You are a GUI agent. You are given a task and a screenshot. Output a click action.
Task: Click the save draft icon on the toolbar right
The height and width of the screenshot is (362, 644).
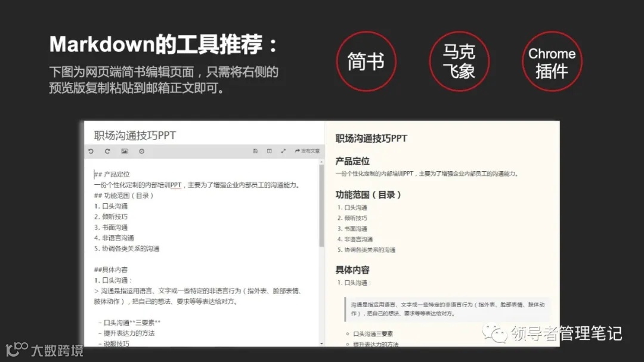click(255, 151)
